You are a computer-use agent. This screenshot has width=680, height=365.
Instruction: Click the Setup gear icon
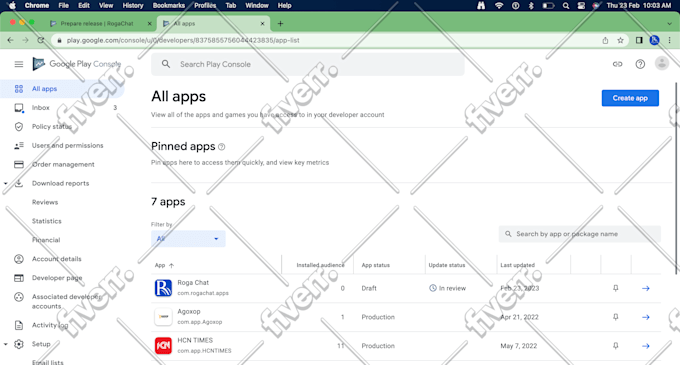[x=19, y=344]
